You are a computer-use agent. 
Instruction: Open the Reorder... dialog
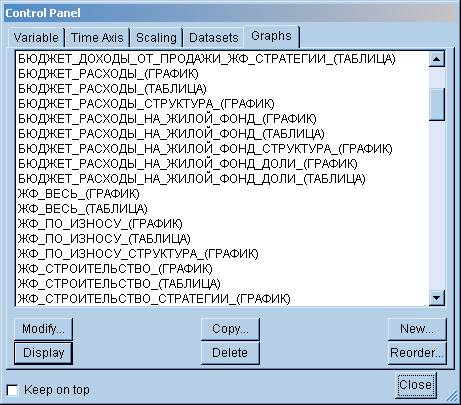pos(417,353)
